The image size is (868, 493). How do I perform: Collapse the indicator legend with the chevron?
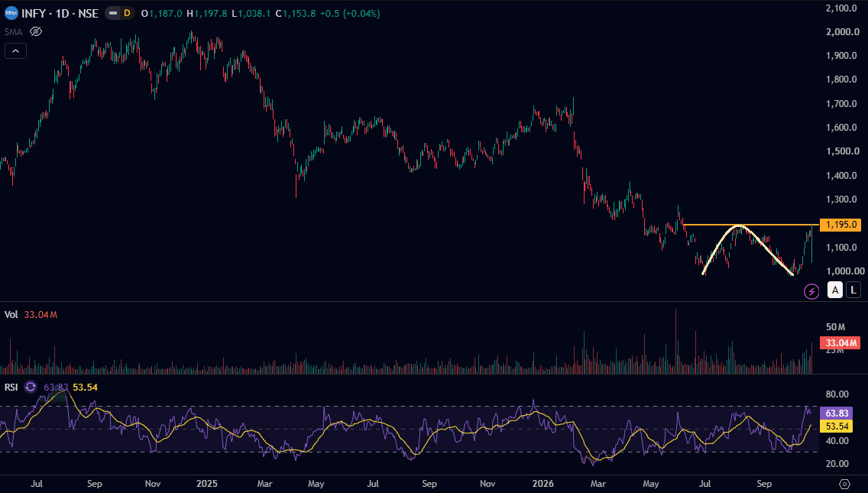click(15, 51)
